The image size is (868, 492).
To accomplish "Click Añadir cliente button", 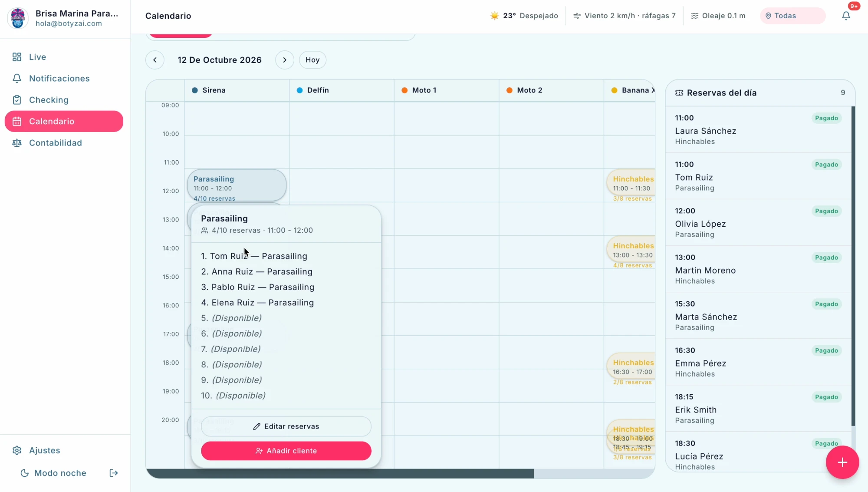I will [286, 451].
